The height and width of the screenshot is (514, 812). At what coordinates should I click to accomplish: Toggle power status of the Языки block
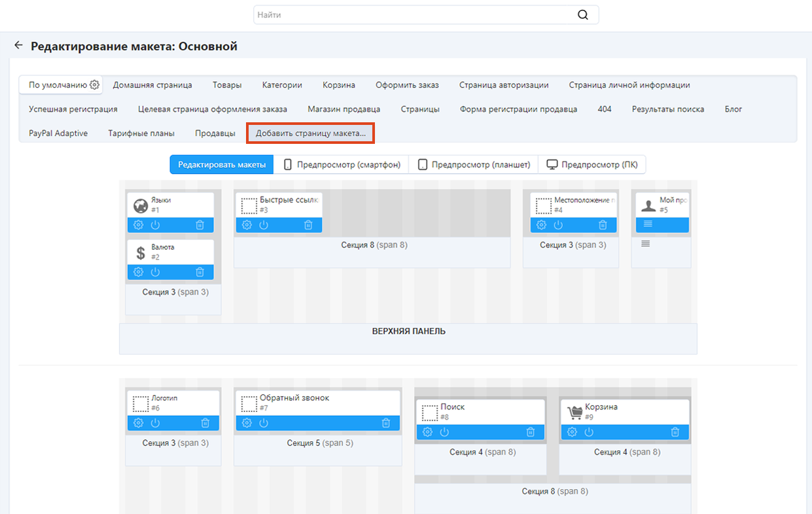(155, 225)
